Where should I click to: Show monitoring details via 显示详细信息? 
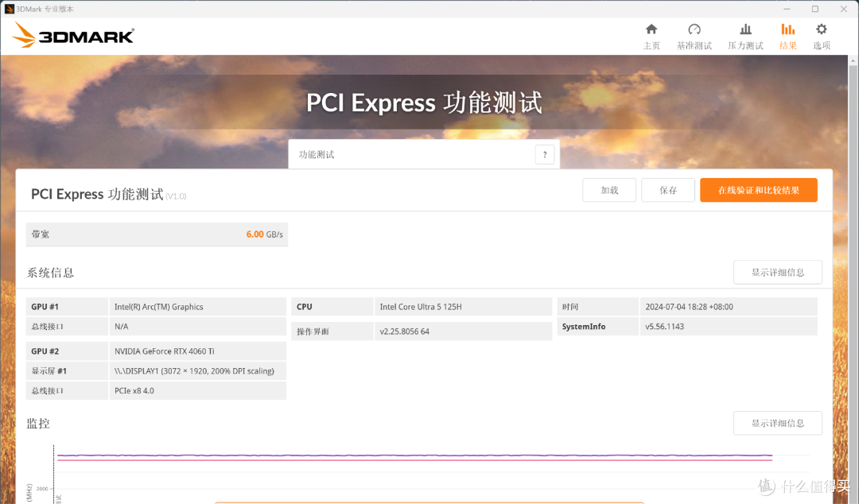point(777,423)
